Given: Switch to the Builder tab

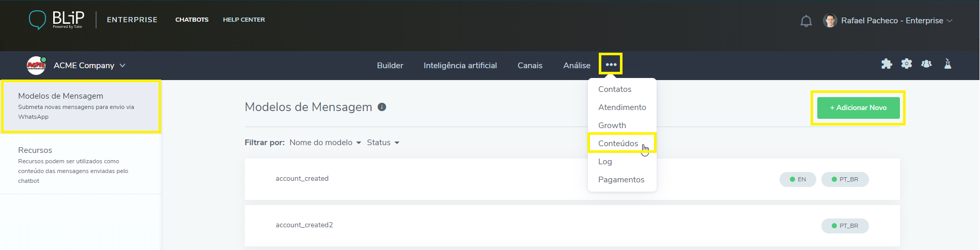Looking at the screenshot, I should [x=390, y=66].
